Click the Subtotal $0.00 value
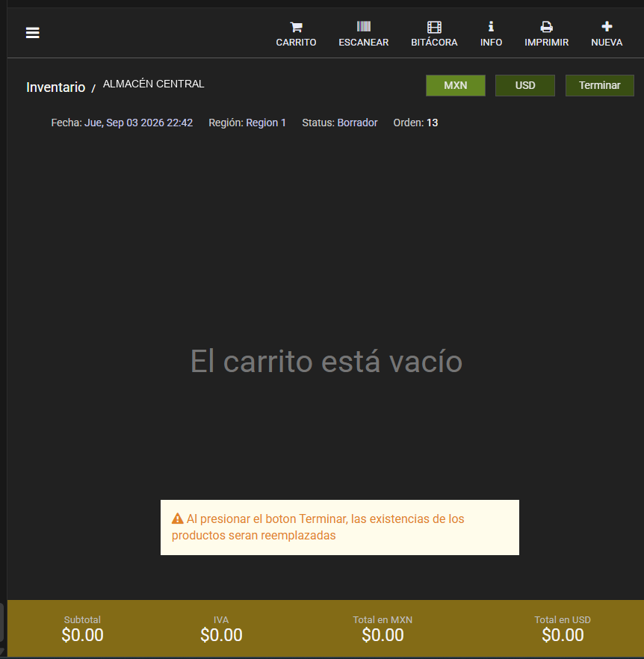Viewport: 644px width, 659px height. 82,635
